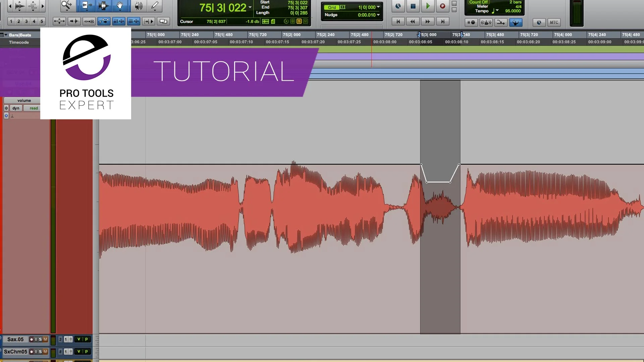
Task: Enable the Tab to Transients toggle
Action: (x=74, y=21)
